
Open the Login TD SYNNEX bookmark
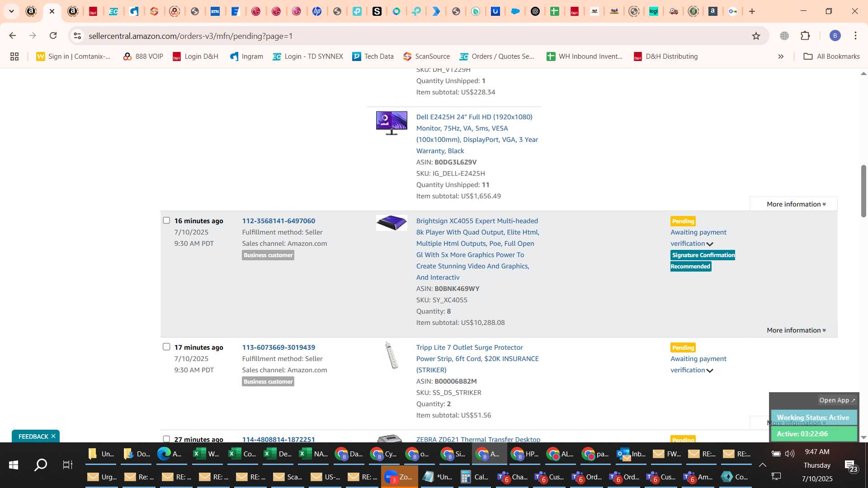click(x=308, y=56)
